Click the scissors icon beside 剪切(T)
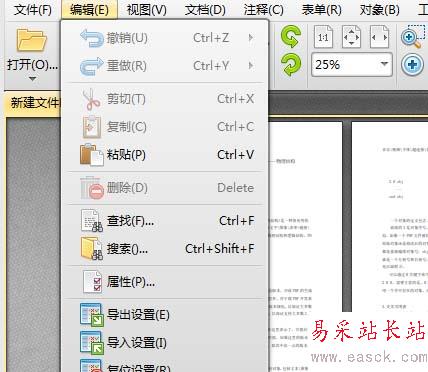 [x=91, y=99]
